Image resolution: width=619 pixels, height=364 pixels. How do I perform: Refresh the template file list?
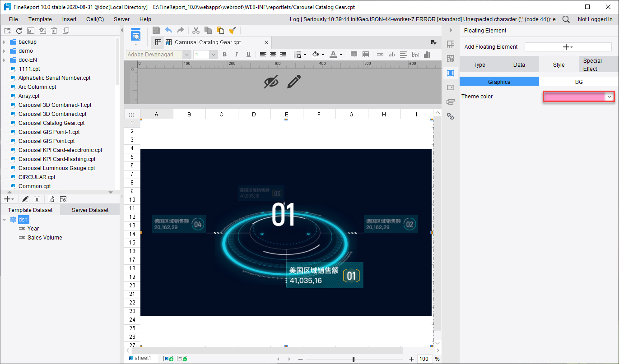coord(19,31)
